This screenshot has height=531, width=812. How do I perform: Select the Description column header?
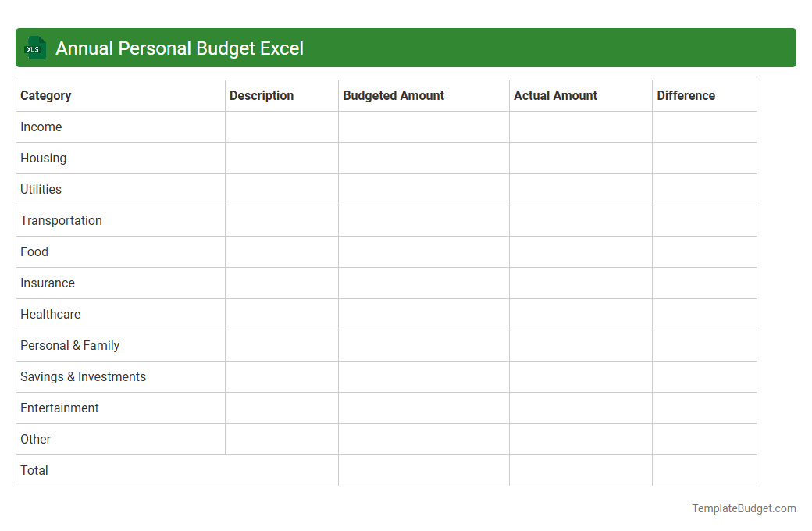261,95
